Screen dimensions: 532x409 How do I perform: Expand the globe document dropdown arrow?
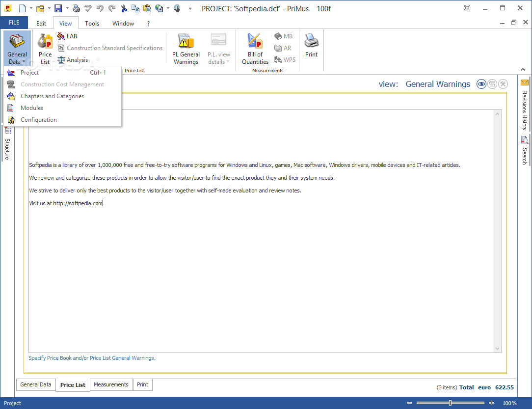coord(168,8)
